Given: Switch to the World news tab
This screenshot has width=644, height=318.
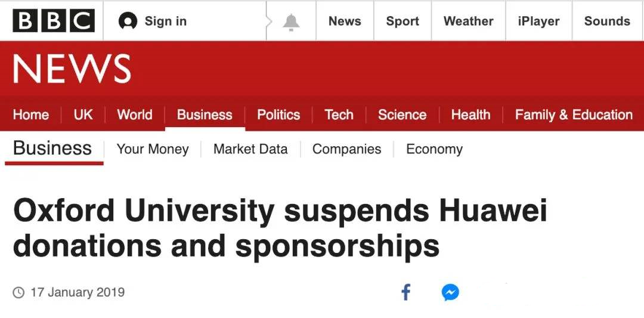Looking at the screenshot, I should (135, 115).
